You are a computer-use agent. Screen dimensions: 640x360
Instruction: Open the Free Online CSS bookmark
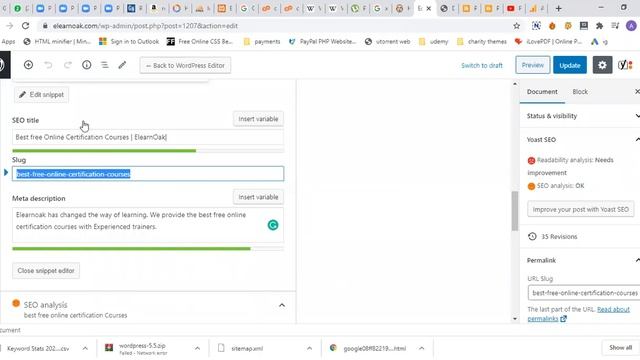[x=200, y=41]
